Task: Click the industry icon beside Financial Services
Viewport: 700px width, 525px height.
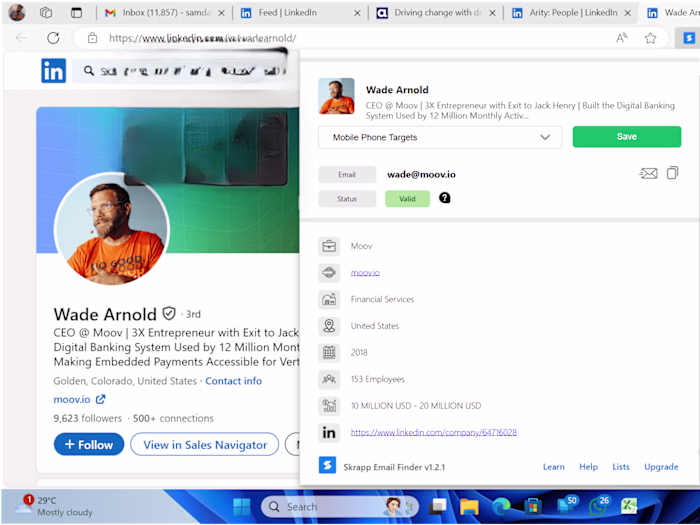Action: pos(329,299)
